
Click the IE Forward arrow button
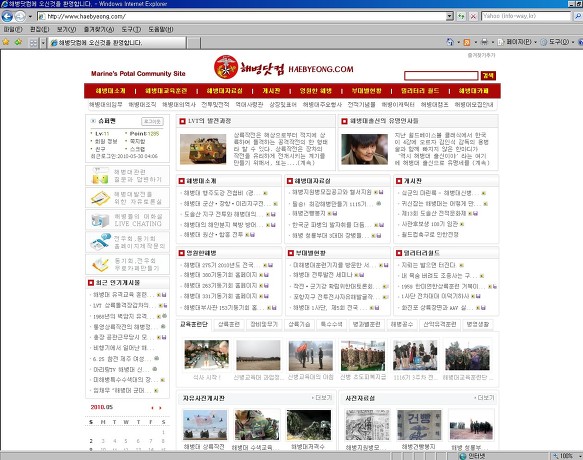[20, 16]
